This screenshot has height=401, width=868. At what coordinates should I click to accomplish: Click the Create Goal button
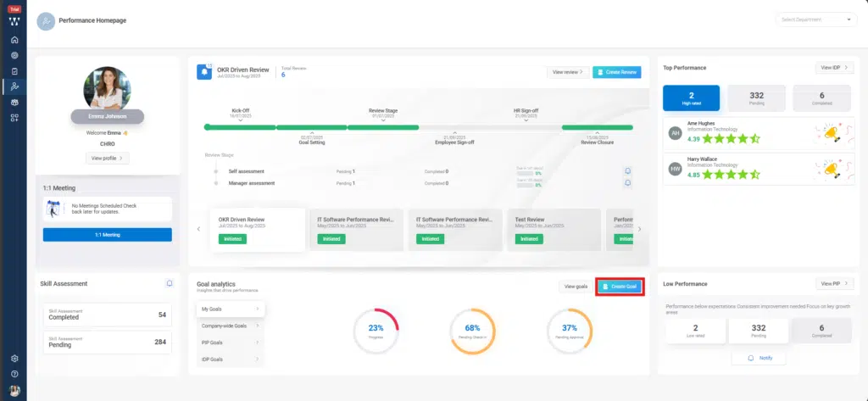click(x=620, y=287)
